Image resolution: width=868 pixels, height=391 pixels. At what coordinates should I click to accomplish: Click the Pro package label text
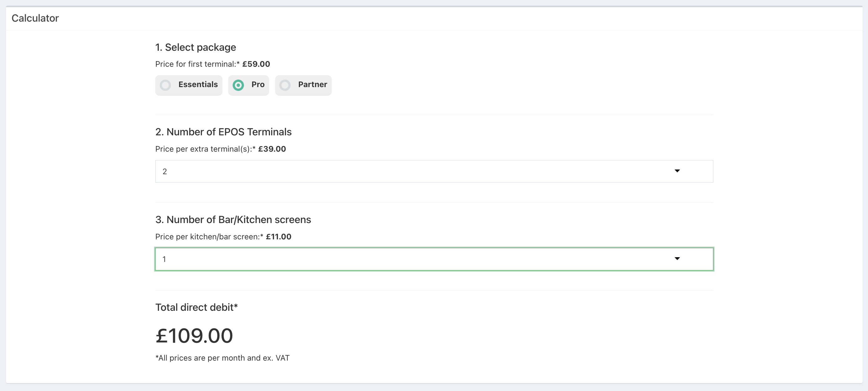258,85
